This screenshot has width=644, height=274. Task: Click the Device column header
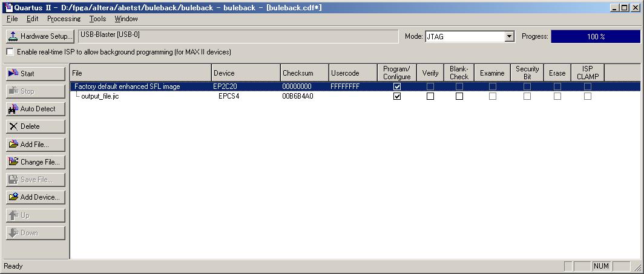tap(246, 73)
